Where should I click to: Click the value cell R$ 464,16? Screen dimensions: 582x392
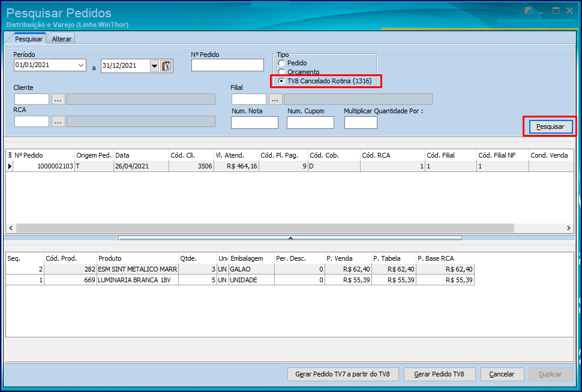pyautogui.click(x=236, y=166)
